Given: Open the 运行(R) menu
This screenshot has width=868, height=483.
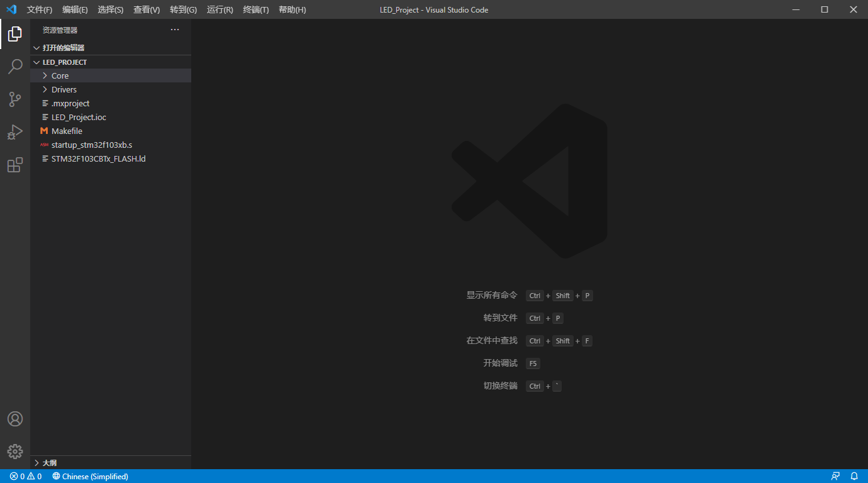Looking at the screenshot, I should (220, 9).
